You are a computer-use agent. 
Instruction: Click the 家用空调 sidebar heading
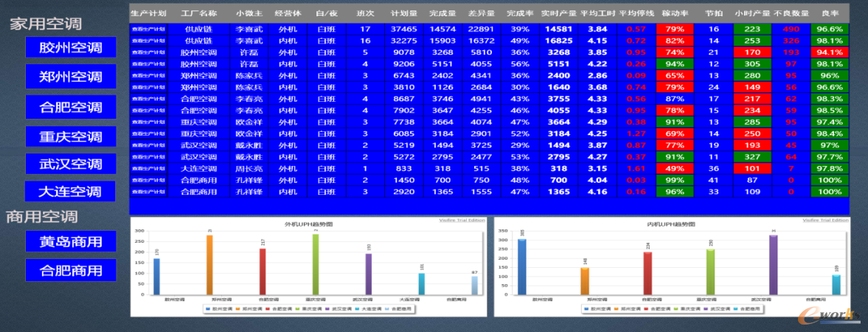click(46, 24)
